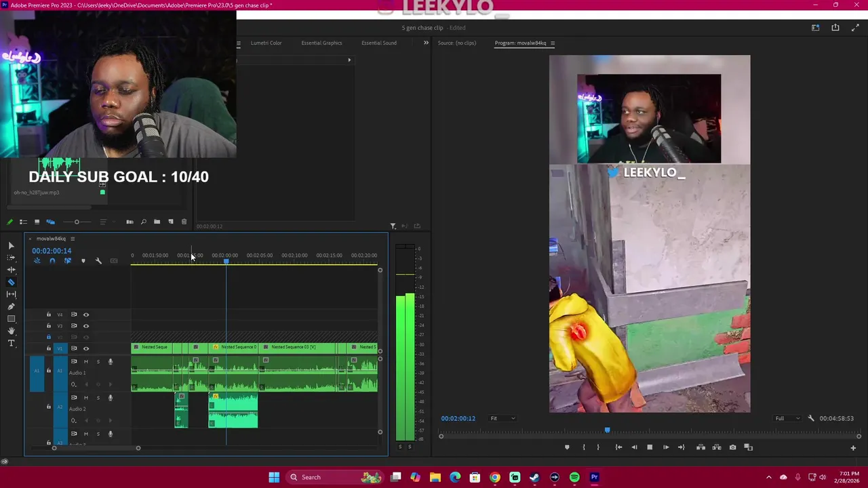The image size is (868, 488).
Task: Click Mark Out bracket button
Action: pos(598,447)
